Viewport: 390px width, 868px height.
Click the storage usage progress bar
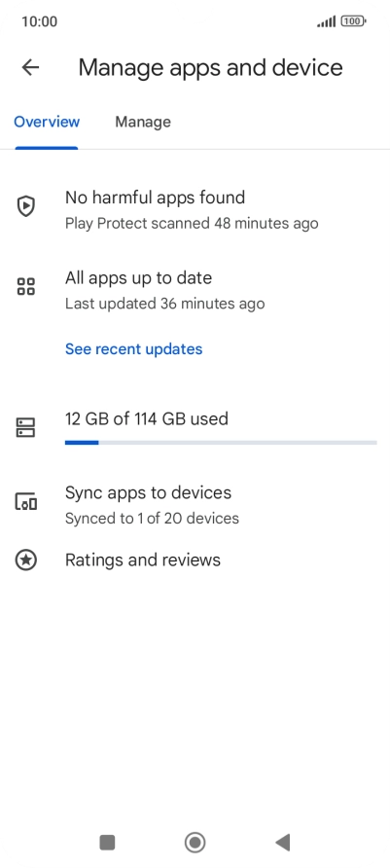pyautogui.click(x=221, y=443)
